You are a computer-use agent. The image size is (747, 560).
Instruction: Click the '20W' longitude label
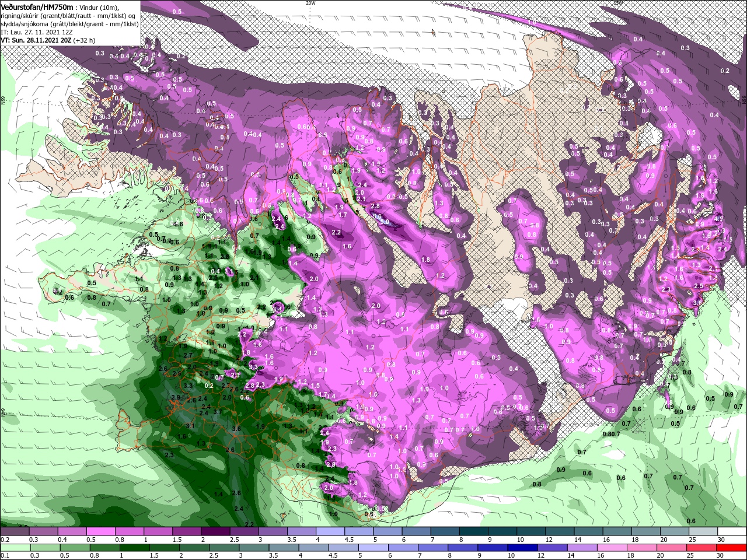pyautogui.click(x=310, y=3)
